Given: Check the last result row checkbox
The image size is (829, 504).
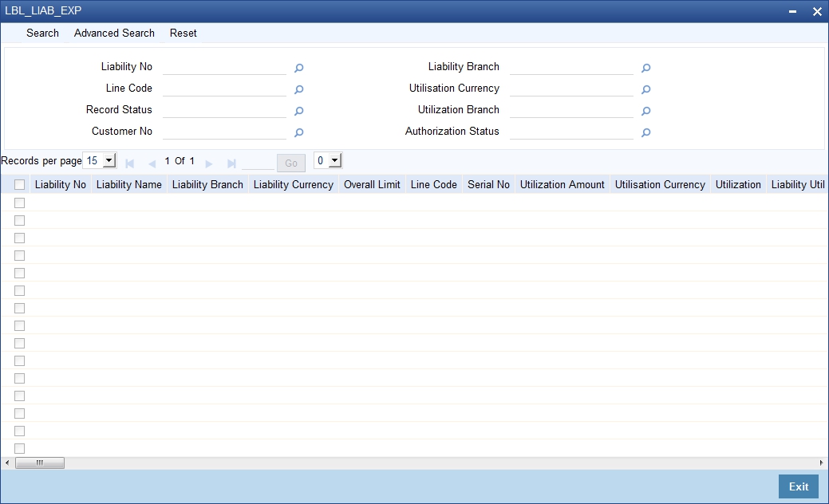Looking at the screenshot, I should tap(20, 448).
